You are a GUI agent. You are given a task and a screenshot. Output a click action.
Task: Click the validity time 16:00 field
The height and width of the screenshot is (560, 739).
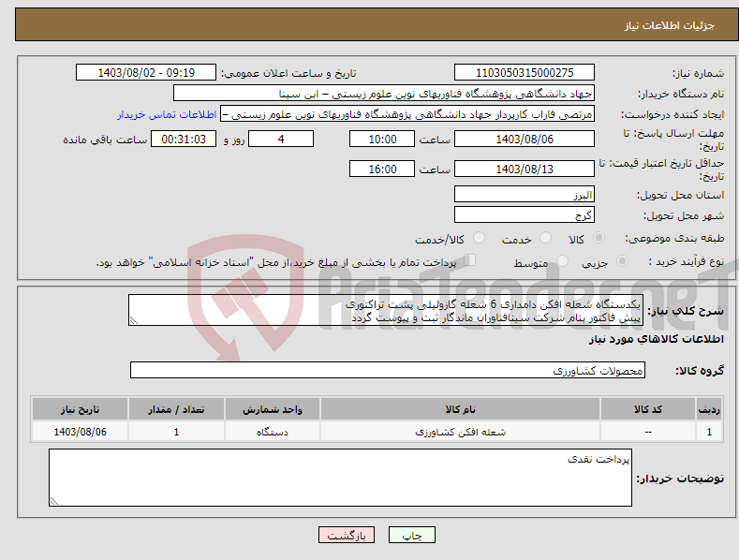tap(382, 169)
